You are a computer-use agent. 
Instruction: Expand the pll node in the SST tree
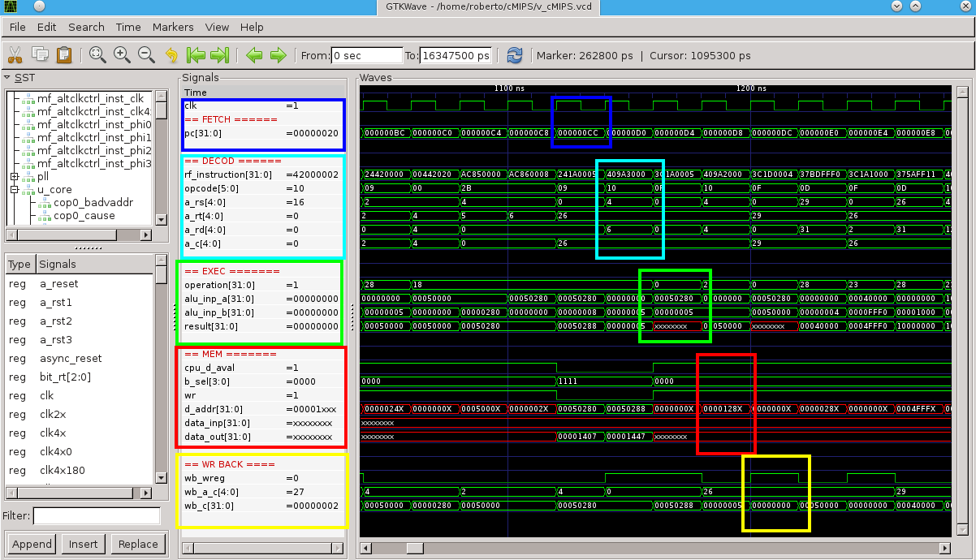coord(15,177)
